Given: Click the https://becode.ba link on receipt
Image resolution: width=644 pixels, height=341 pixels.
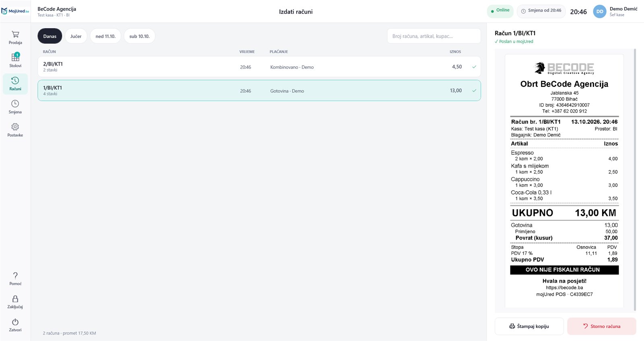Looking at the screenshot, I should coord(564,288).
